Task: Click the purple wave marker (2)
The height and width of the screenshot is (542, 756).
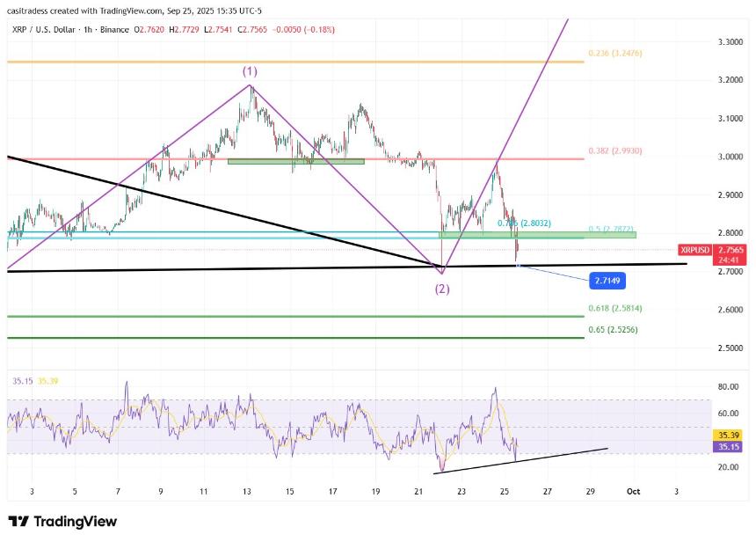Action: coord(441,288)
